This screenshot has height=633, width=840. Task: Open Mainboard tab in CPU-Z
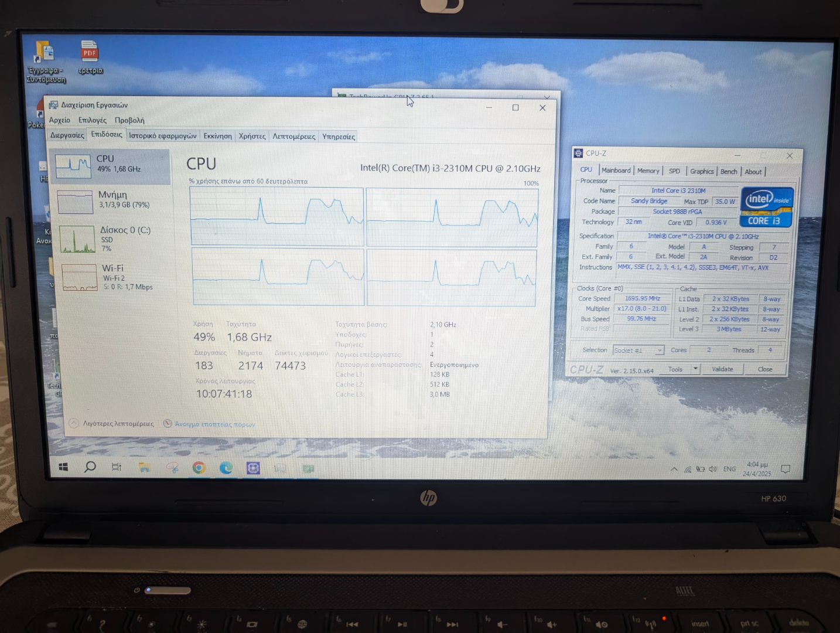click(x=616, y=171)
